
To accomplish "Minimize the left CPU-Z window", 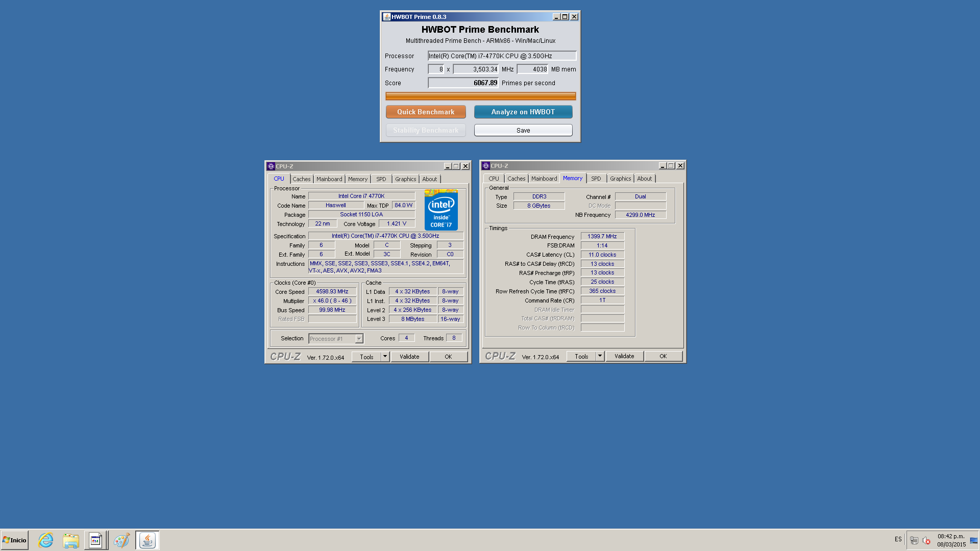I will [448, 166].
